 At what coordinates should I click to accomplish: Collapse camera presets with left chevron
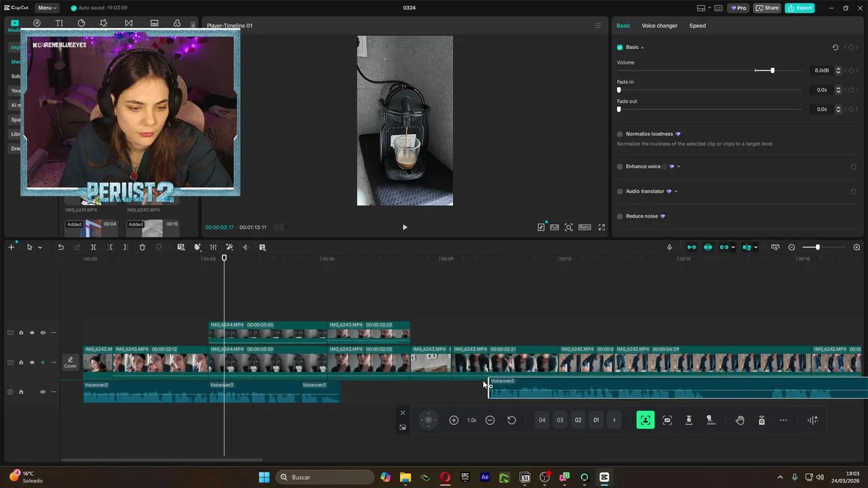[614, 420]
